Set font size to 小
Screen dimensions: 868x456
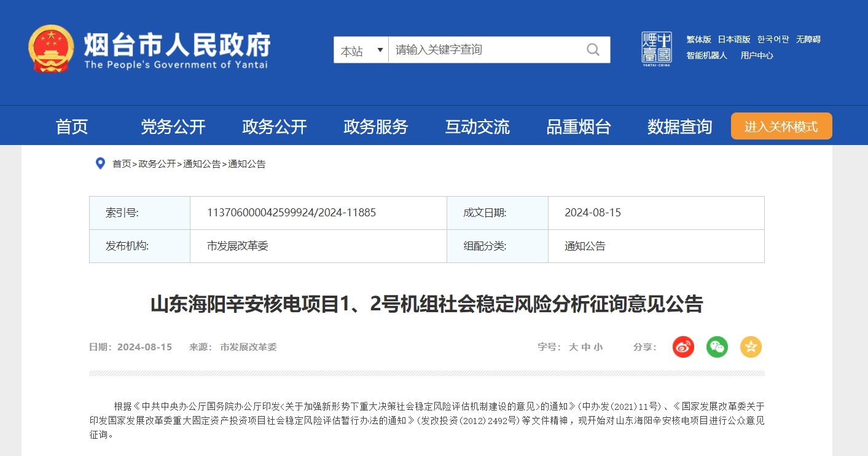click(x=598, y=347)
